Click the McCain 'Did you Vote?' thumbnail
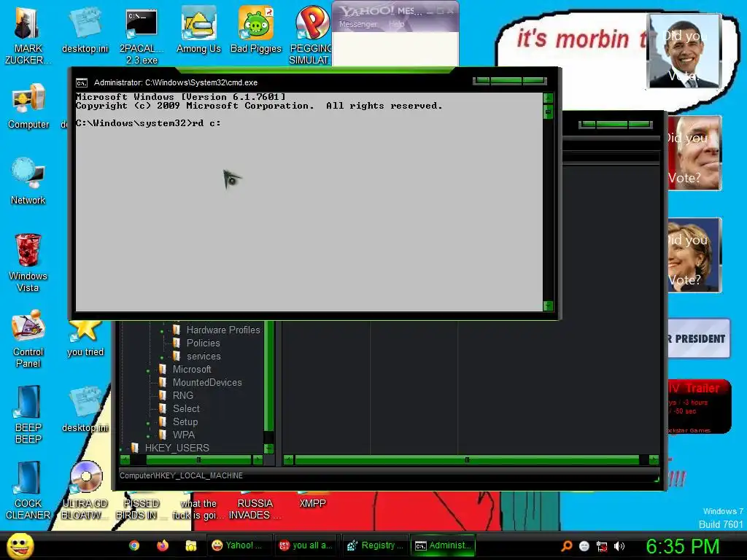The width and height of the screenshot is (747, 560). pos(694,153)
